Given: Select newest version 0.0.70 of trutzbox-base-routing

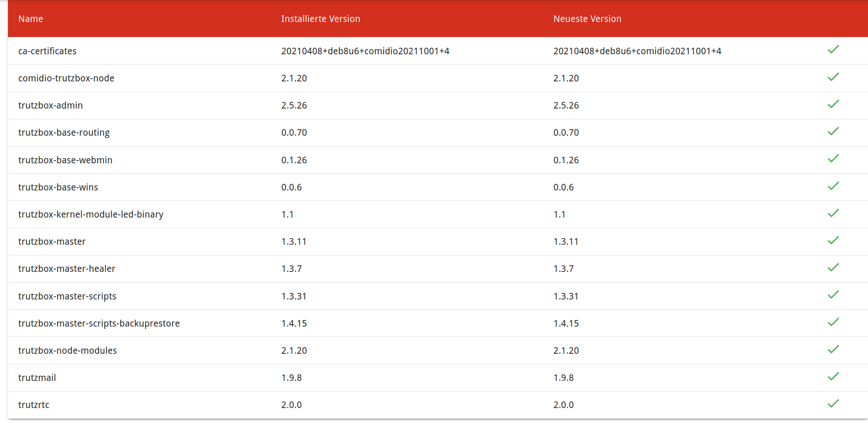Looking at the screenshot, I should pos(566,132).
